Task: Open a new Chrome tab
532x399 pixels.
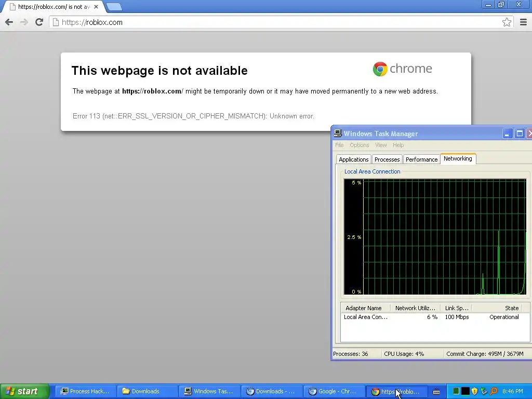Action: tap(114, 6)
